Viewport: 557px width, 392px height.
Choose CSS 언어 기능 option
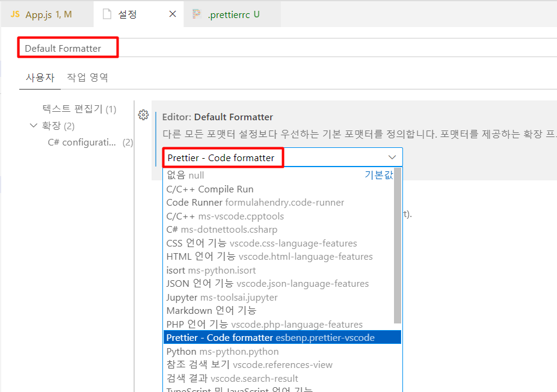click(x=279, y=243)
